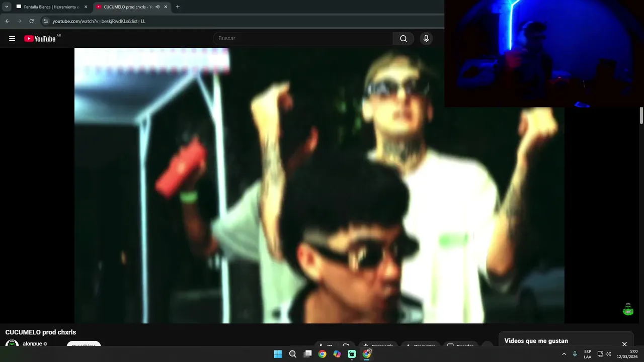Open Windows taskbar search
Viewport: 644px width, 362px height.
pyautogui.click(x=293, y=354)
